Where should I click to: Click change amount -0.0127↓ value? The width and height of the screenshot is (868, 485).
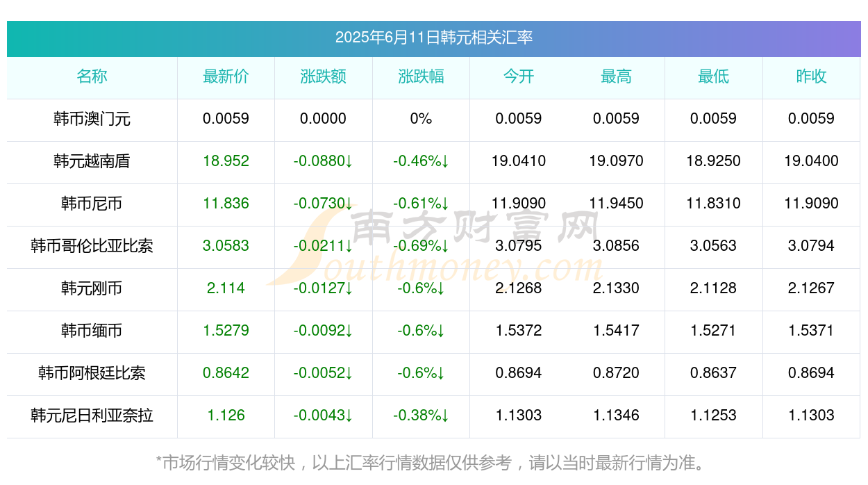323,288
